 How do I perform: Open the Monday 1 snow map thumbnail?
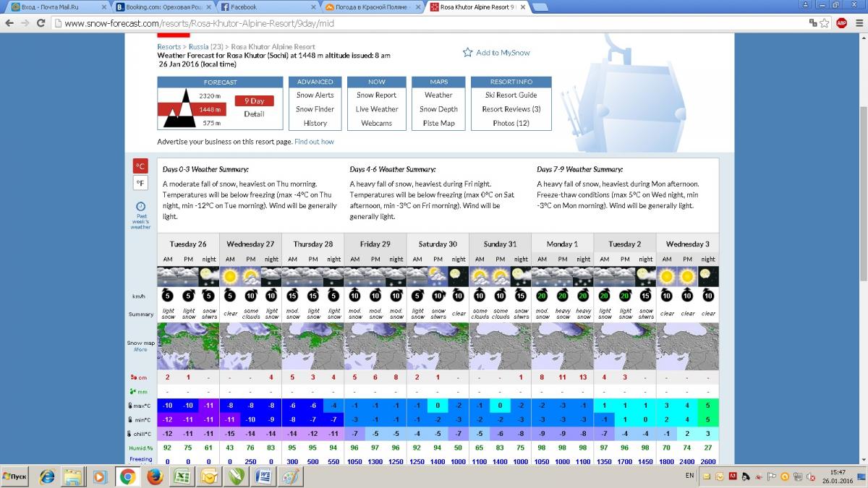[x=562, y=346]
